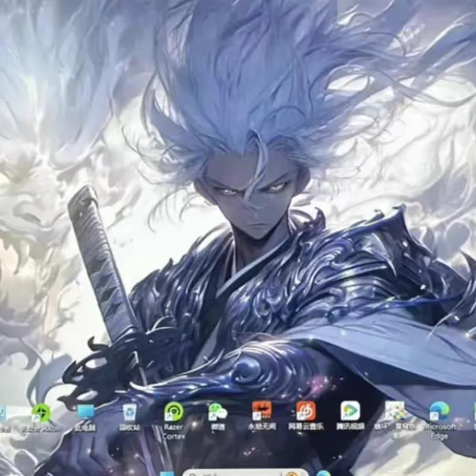Open NetEase Cloud Music (网易云音乐) shortcut
Screen dimensions: 476x476
point(306,416)
